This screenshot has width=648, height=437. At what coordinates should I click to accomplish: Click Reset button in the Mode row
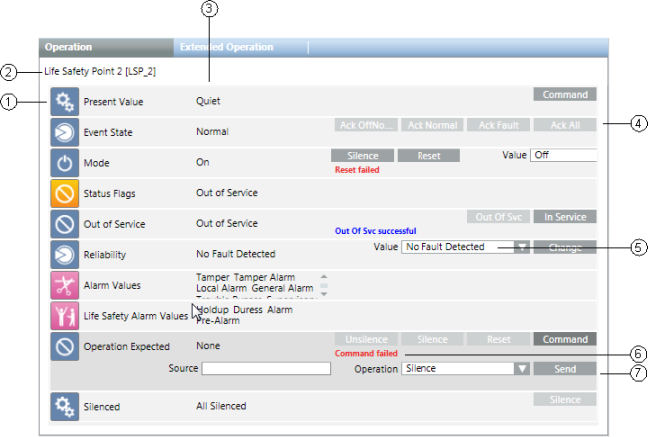tap(428, 156)
